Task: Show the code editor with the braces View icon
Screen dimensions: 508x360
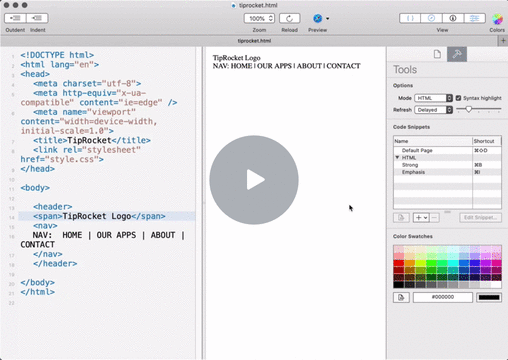Action: click(410, 18)
